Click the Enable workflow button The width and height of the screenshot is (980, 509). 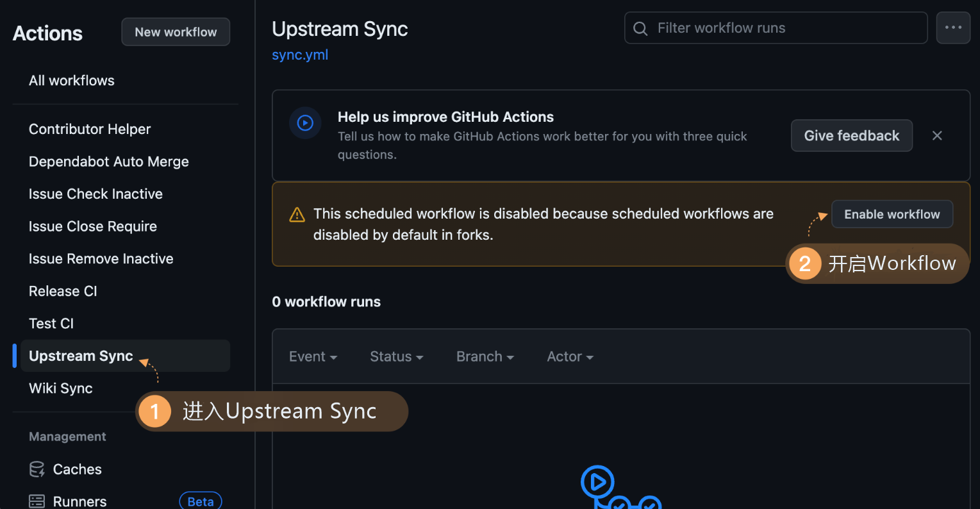[x=892, y=214]
